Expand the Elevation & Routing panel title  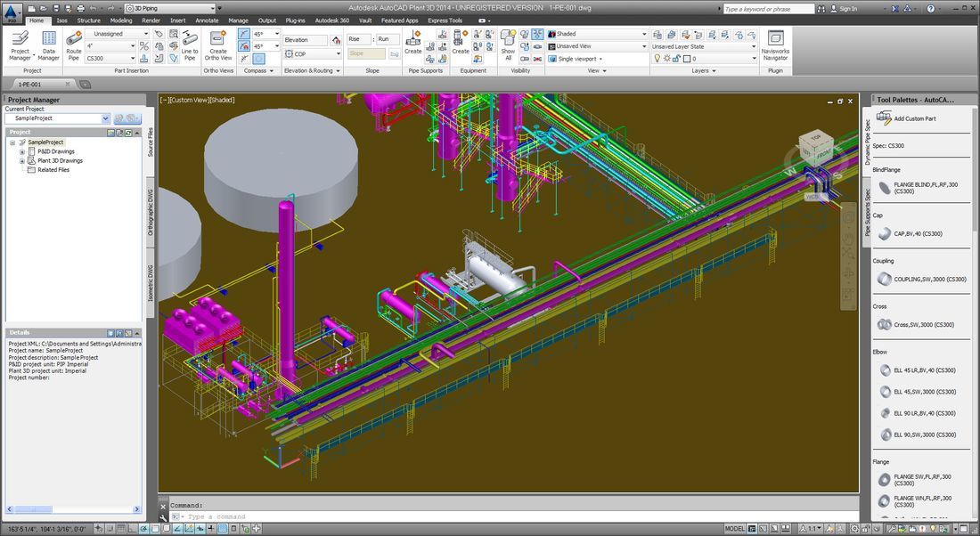[312, 70]
